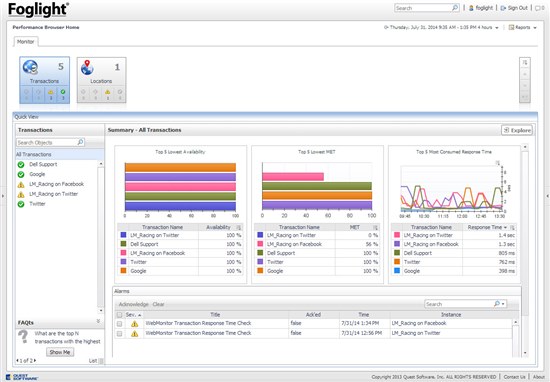Click the foglight user icon
The width and height of the screenshot is (550, 382).
(471, 8)
